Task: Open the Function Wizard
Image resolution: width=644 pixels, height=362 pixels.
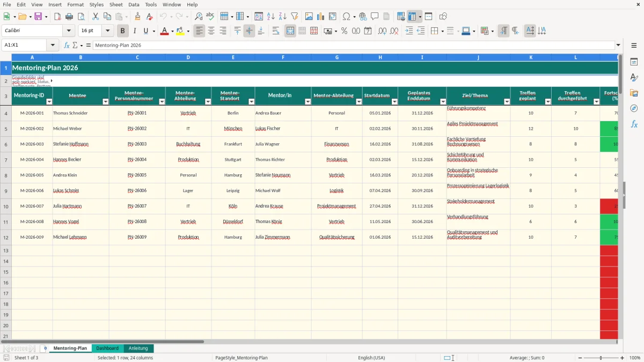Action: (67, 45)
